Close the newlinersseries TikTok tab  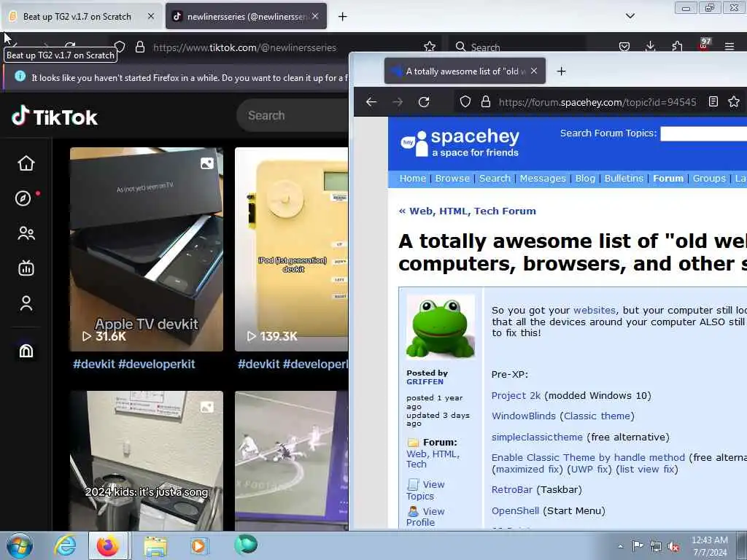pyautogui.click(x=315, y=16)
